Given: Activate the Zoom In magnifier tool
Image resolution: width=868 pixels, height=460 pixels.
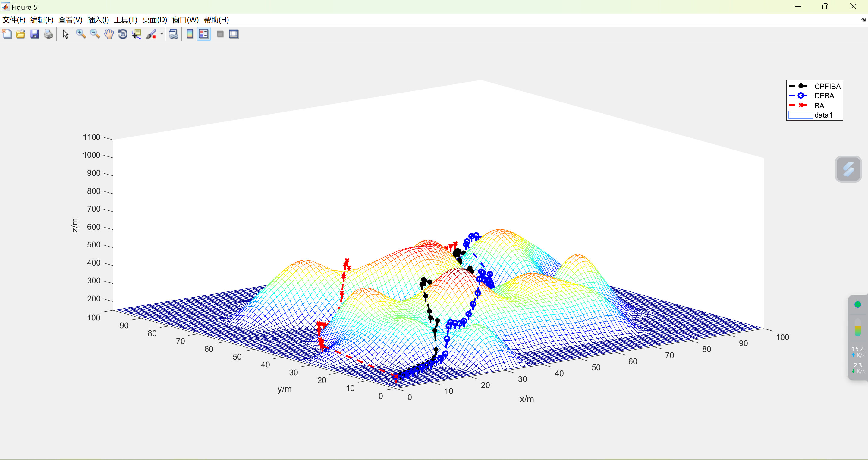Looking at the screenshot, I should tap(81, 34).
